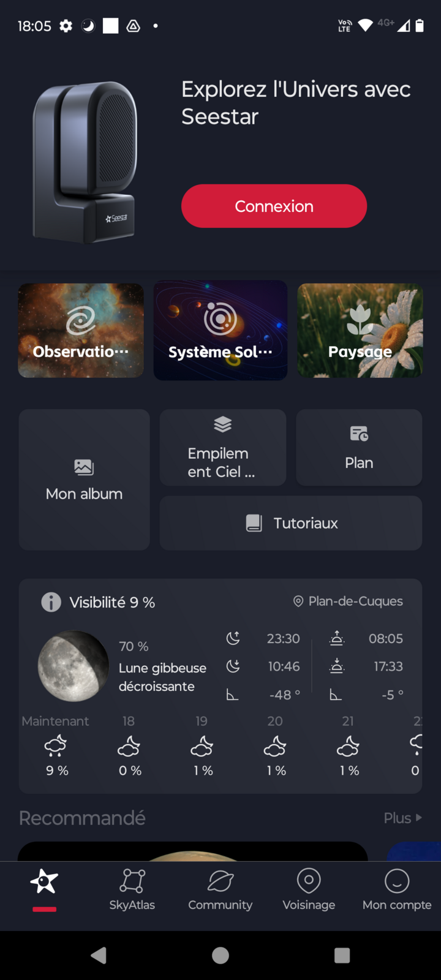
Task: Open Mon album image icon
Action: [84, 467]
